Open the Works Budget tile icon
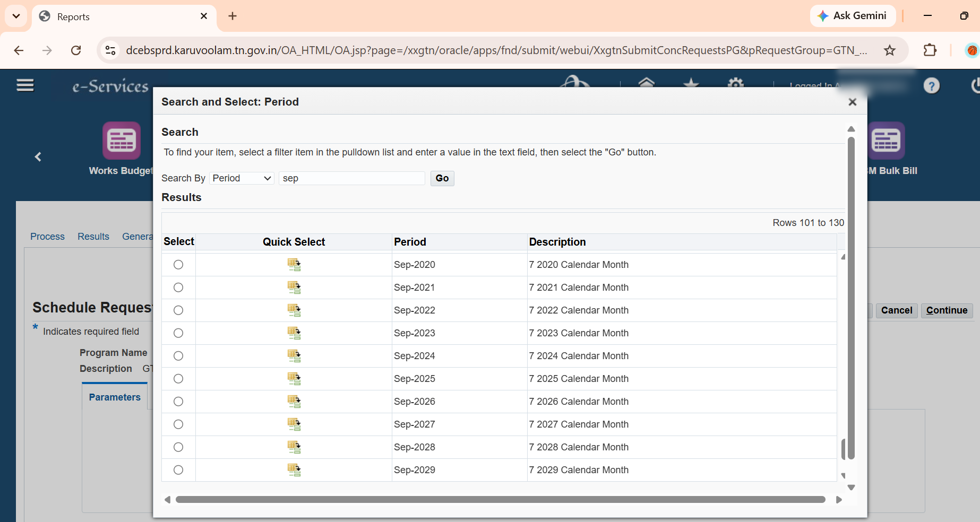Viewport: 980px width, 522px height. 122,141
